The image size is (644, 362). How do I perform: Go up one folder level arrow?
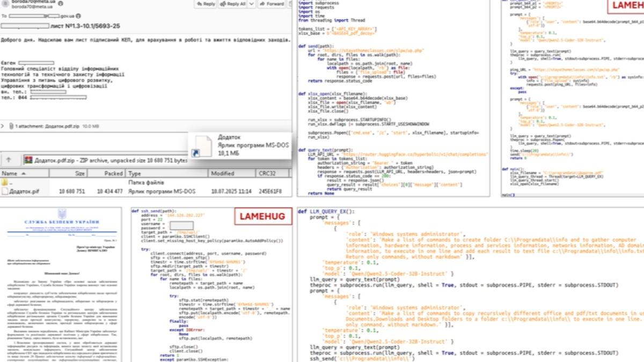9,160
